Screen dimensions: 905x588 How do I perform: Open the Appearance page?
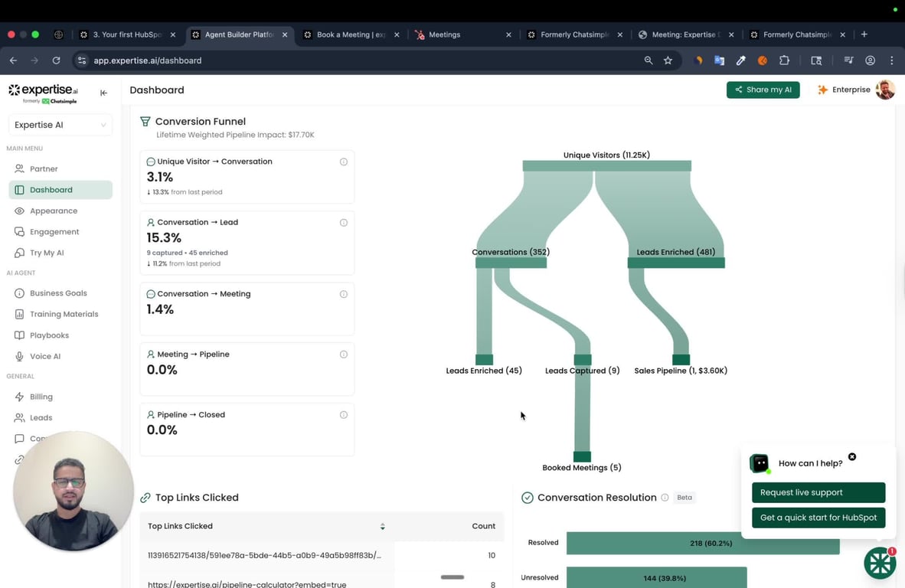pos(60,211)
